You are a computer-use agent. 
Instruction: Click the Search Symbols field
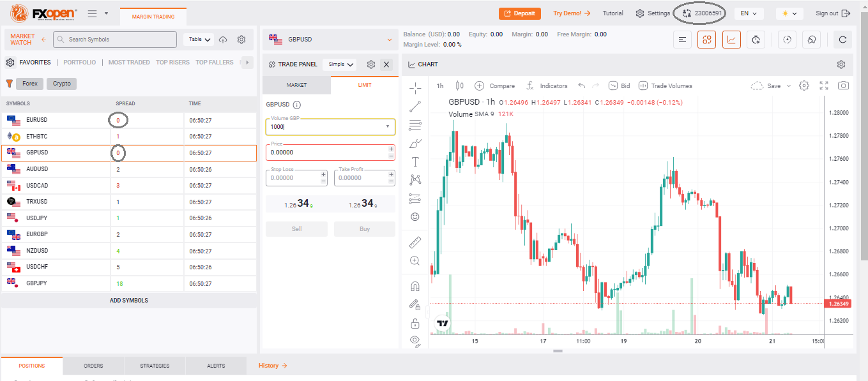[x=115, y=40]
